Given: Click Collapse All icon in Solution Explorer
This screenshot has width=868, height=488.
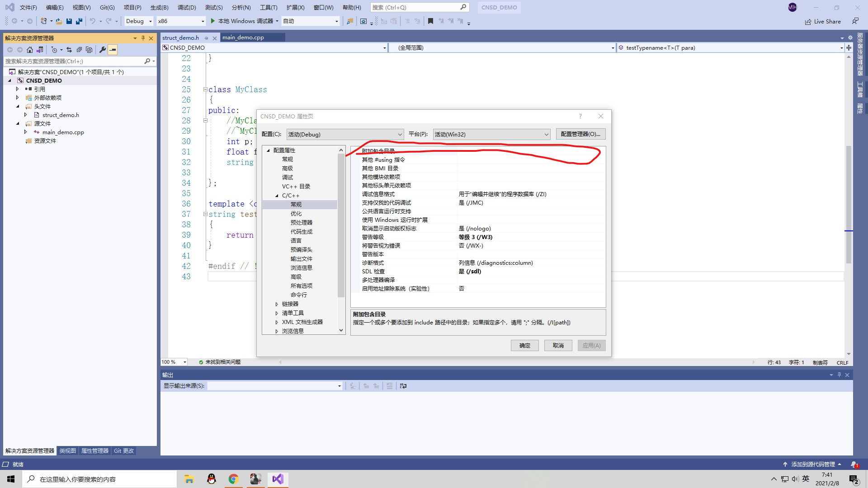Looking at the screenshot, I should [x=79, y=50].
